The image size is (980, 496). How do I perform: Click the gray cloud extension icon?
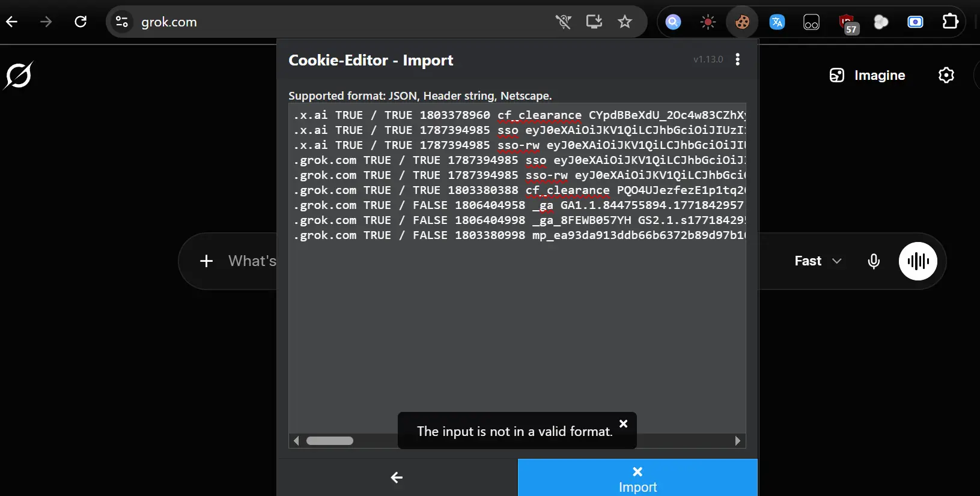(x=881, y=22)
